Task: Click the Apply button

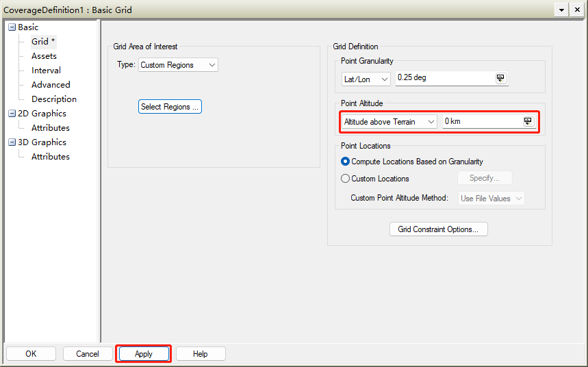Action: coord(143,354)
